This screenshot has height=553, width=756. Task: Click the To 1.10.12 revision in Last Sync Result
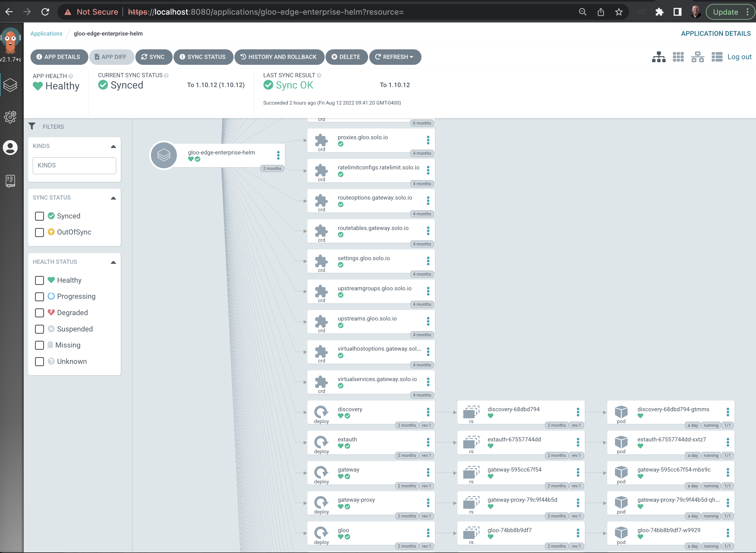[395, 85]
